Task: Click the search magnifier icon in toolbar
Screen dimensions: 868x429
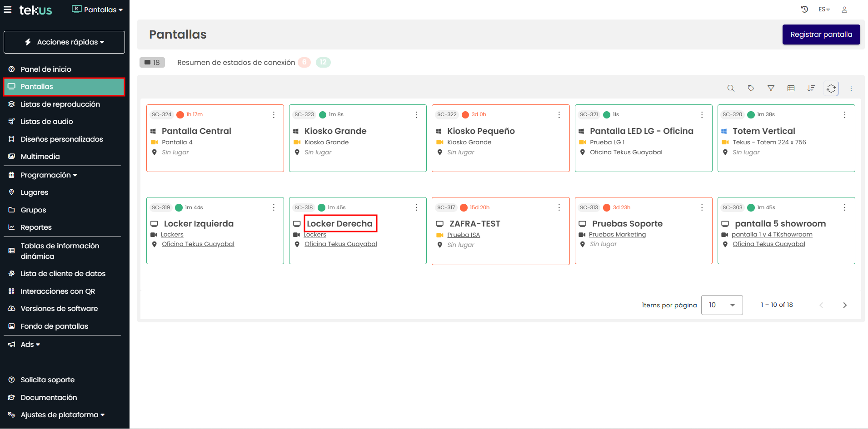Action: click(x=731, y=89)
